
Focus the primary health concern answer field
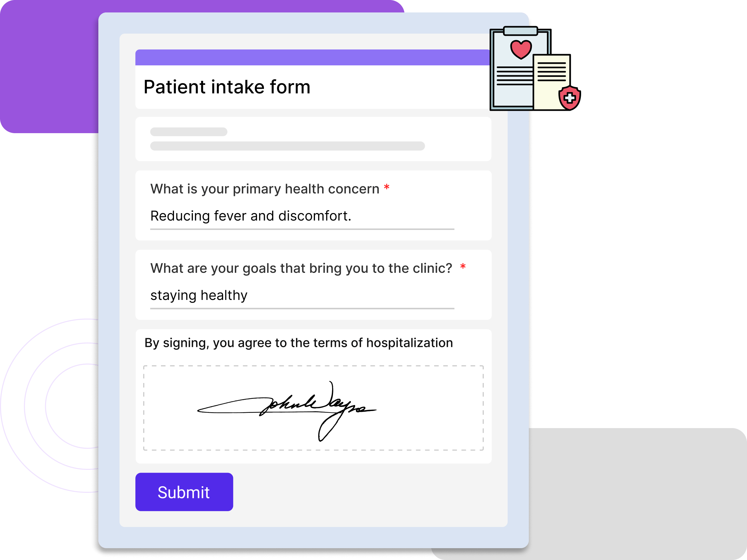tap(302, 216)
